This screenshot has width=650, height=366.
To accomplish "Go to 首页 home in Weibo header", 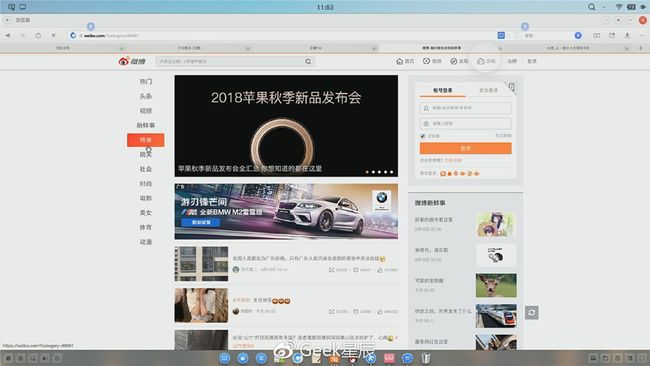I will click(x=405, y=61).
